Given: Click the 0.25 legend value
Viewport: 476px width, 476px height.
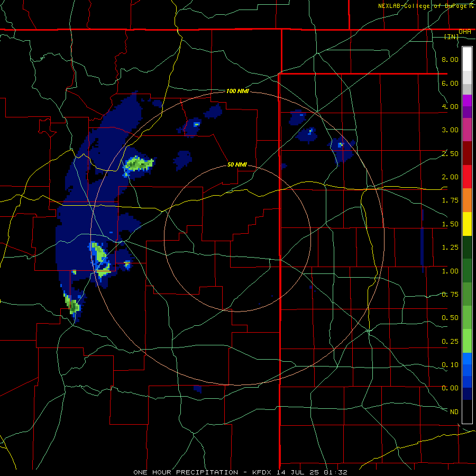Looking at the screenshot, I should (x=450, y=342).
